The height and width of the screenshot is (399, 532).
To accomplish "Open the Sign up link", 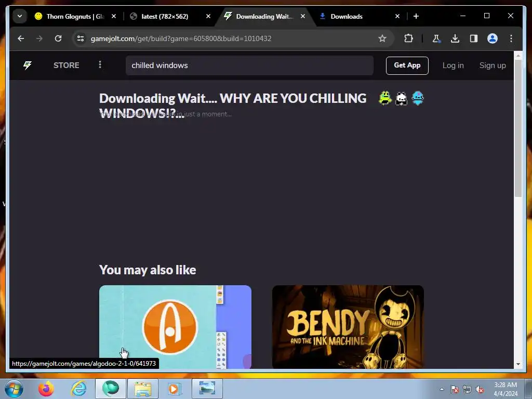I will (493, 65).
